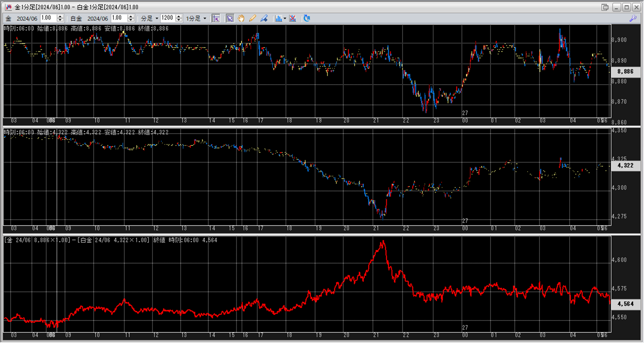This screenshot has height=343, width=644.
Task: Select the arrow pointer cursor tool
Action: pos(230,18)
